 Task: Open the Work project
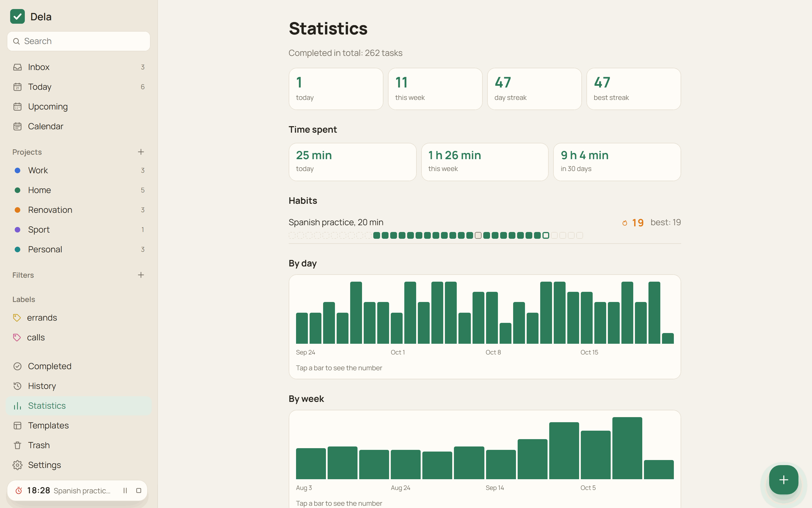point(78,170)
